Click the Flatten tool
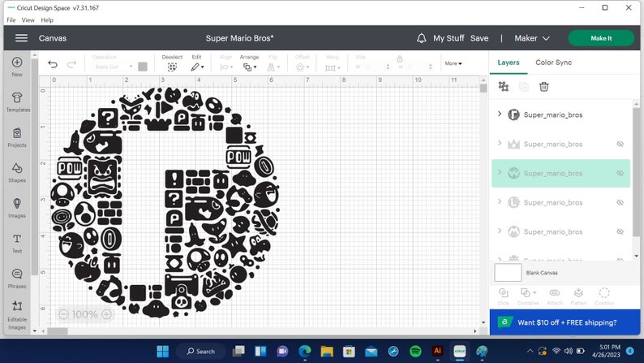The height and width of the screenshot is (363, 644). 578,296
